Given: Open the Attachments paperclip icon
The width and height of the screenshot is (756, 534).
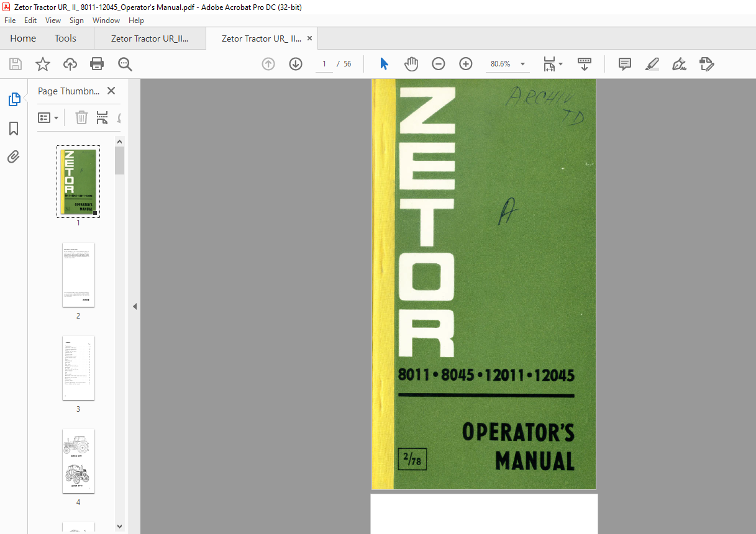Looking at the screenshot, I should 14,156.
